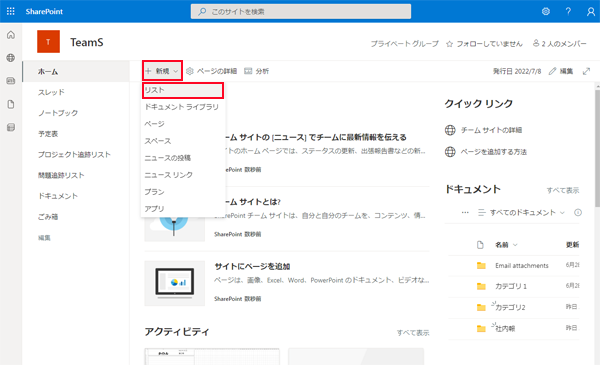Click the カテゴリ2 folder icon
Viewport: 600px width, 365px height.
coord(481,307)
